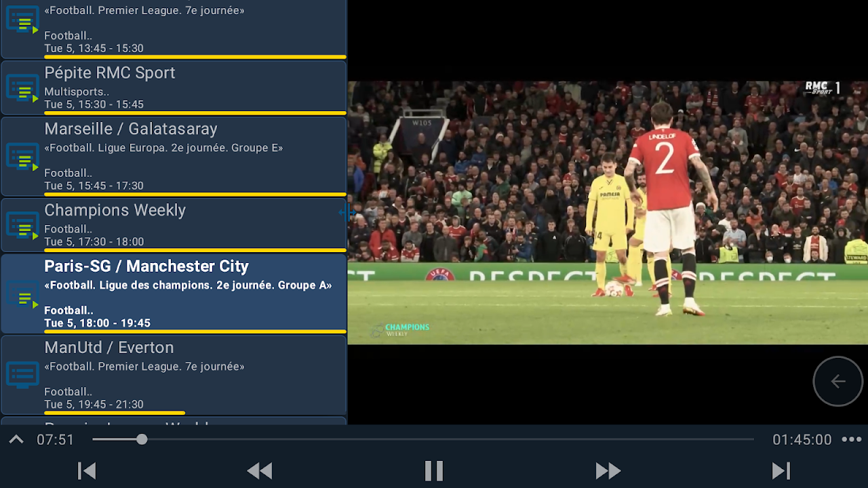This screenshot has height=488, width=868.
Task: Click the Ligue Europa 2e journée Groupe E description
Action: click(x=163, y=148)
